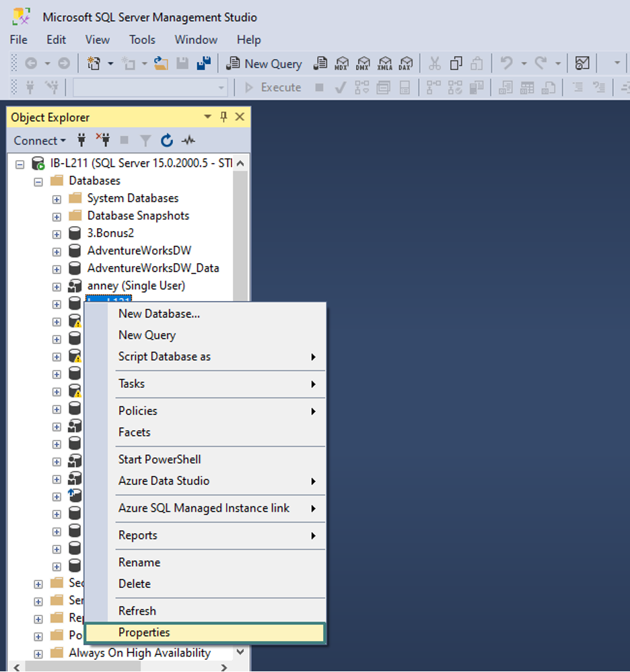Open the Policies submenu
Image resolution: width=630 pixels, height=672 pixels.
205,411
